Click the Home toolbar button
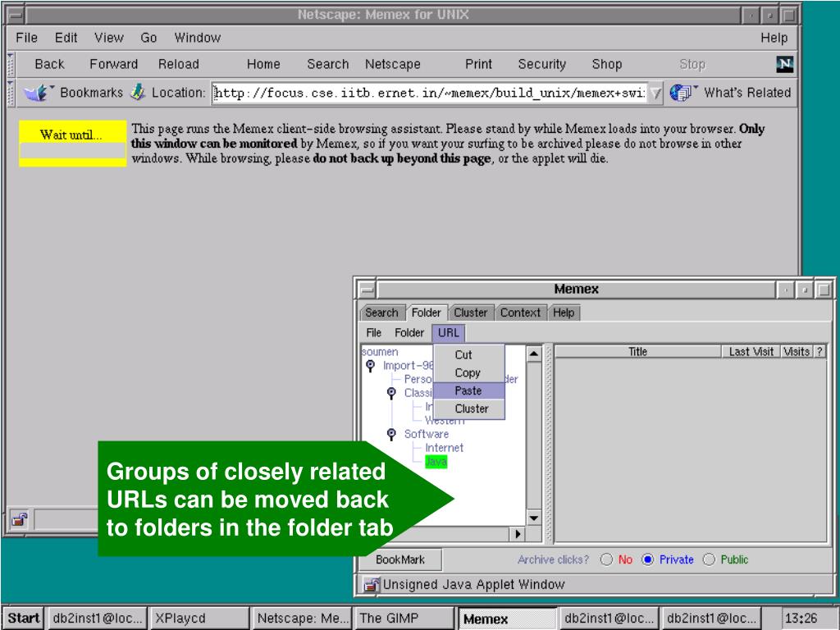This screenshot has width=840, height=630. pyautogui.click(x=263, y=64)
